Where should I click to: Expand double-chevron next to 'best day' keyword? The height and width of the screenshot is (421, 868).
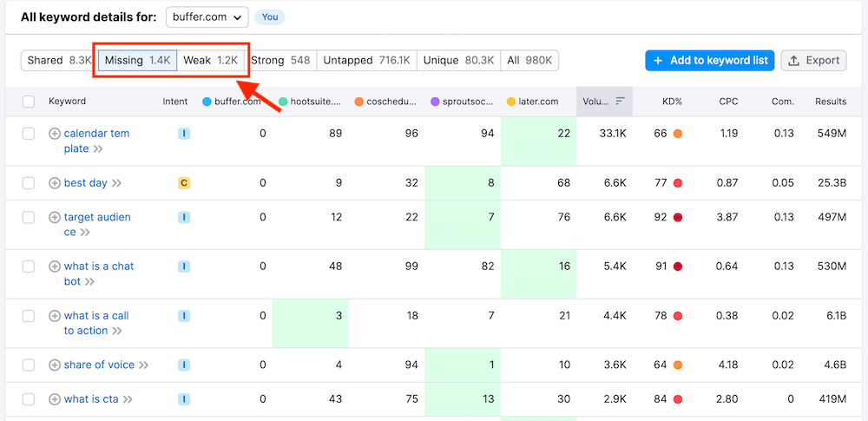click(x=116, y=183)
